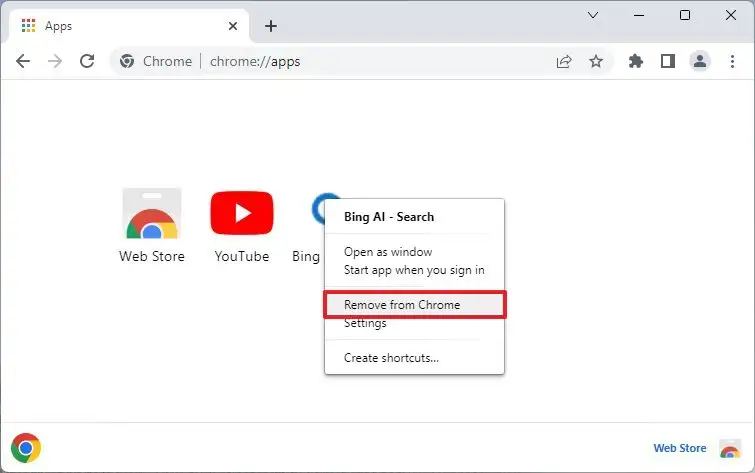The height and width of the screenshot is (473, 755).
Task: Select the Apps tab
Action: (x=129, y=26)
